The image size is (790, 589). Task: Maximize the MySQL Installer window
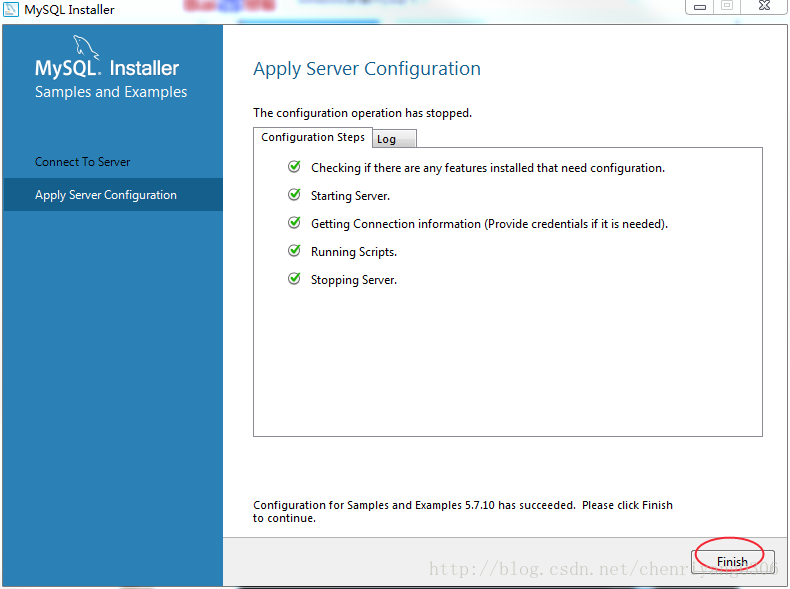[727, 6]
